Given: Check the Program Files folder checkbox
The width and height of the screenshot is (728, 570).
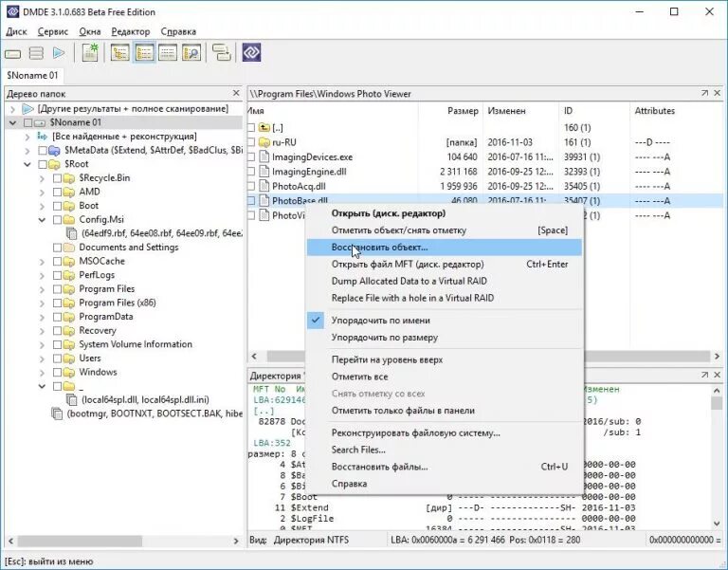Looking at the screenshot, I should 57,289.
